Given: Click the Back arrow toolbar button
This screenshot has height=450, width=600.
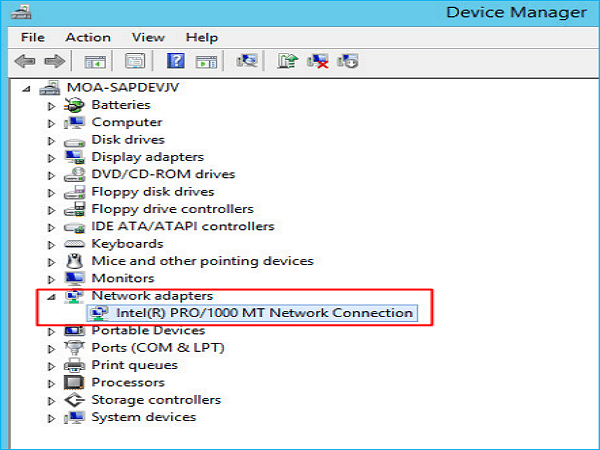Looking at the screenshot, I should pos(24,61).
